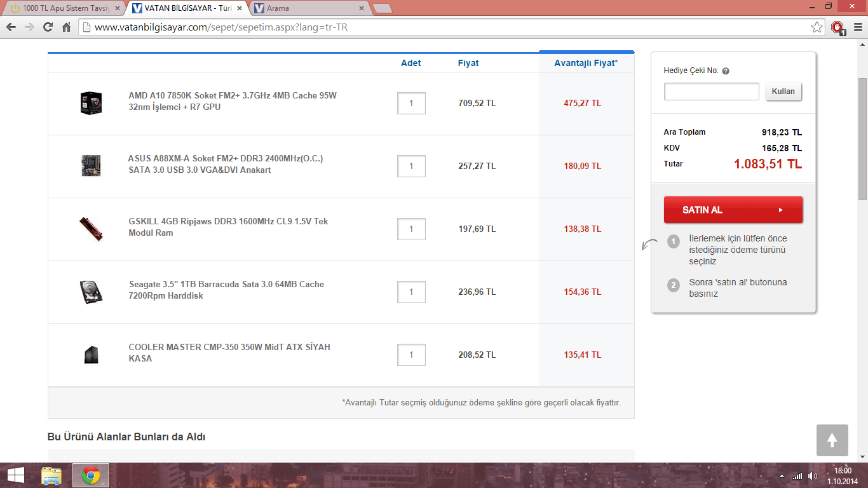Open the volume control in system tray

pyautogui.click(x=813, y=476)
